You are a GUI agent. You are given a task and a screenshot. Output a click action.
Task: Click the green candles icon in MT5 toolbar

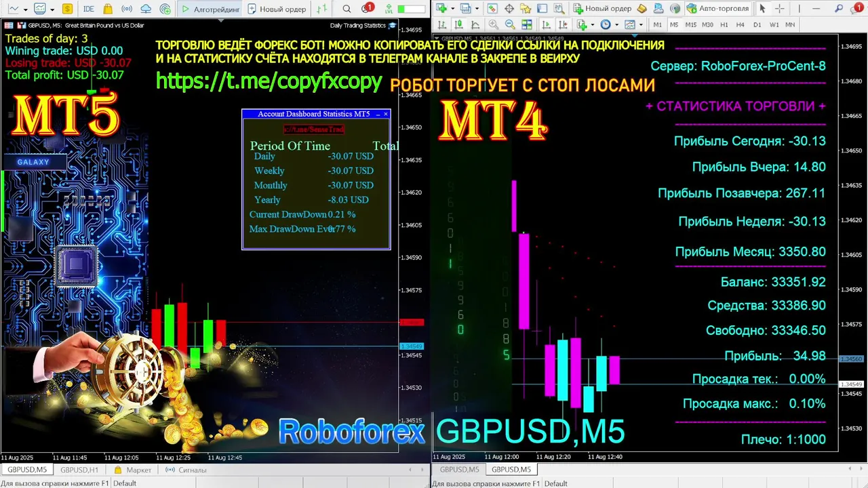pos(322,9)
